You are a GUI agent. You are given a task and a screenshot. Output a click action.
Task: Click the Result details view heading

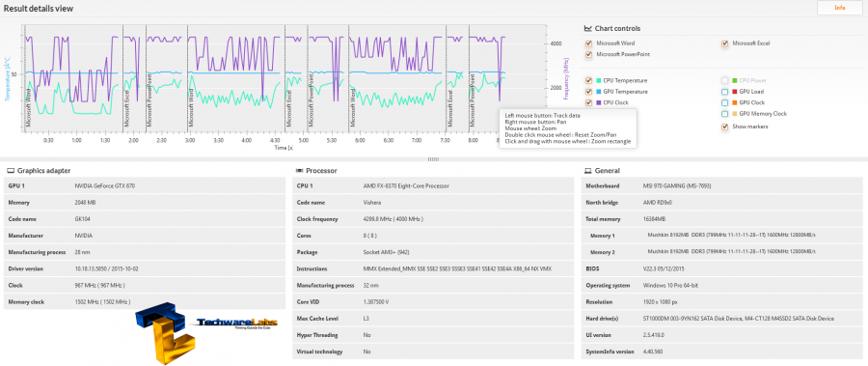point(39,9)
